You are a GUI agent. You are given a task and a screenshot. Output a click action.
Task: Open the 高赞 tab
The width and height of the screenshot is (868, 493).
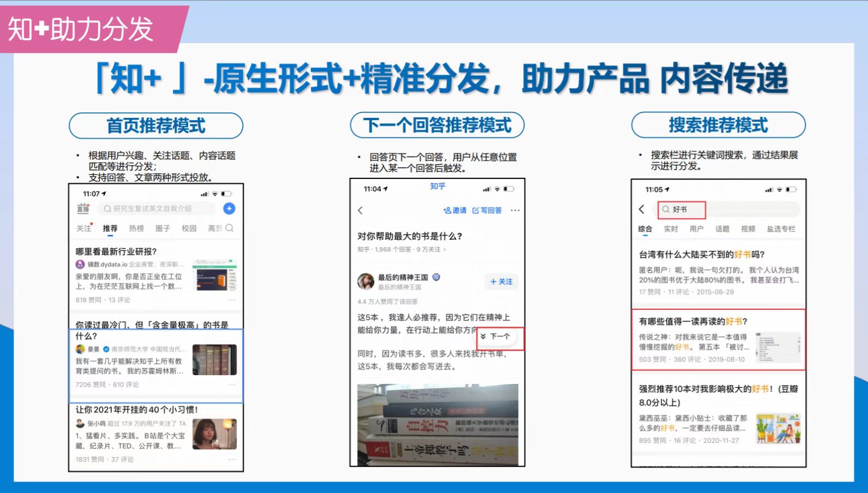(x=215, y=229)
